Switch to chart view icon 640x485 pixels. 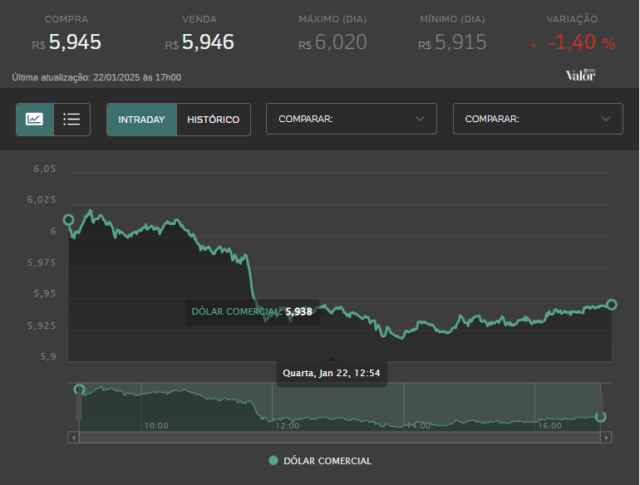(x=35, y=119)
